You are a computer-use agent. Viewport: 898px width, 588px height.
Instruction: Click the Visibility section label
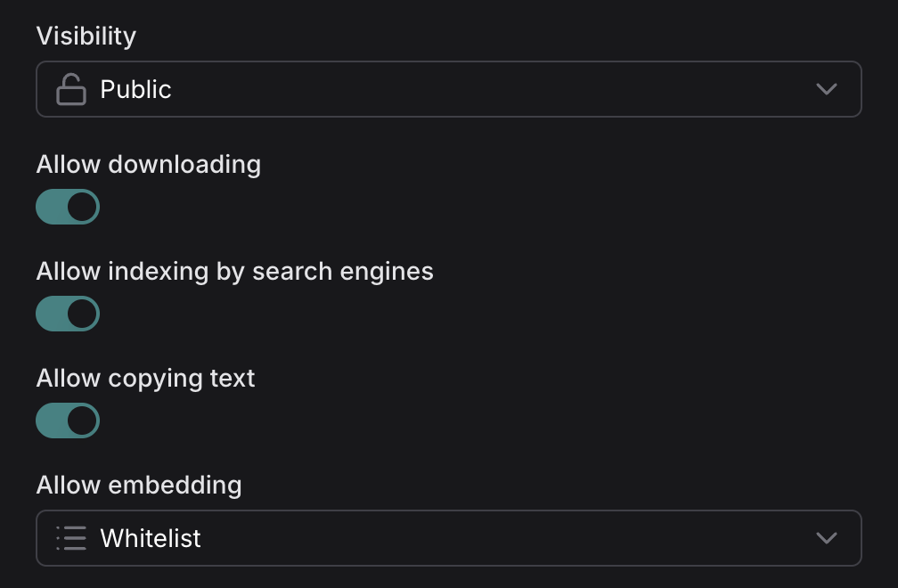tap(86, 37)
